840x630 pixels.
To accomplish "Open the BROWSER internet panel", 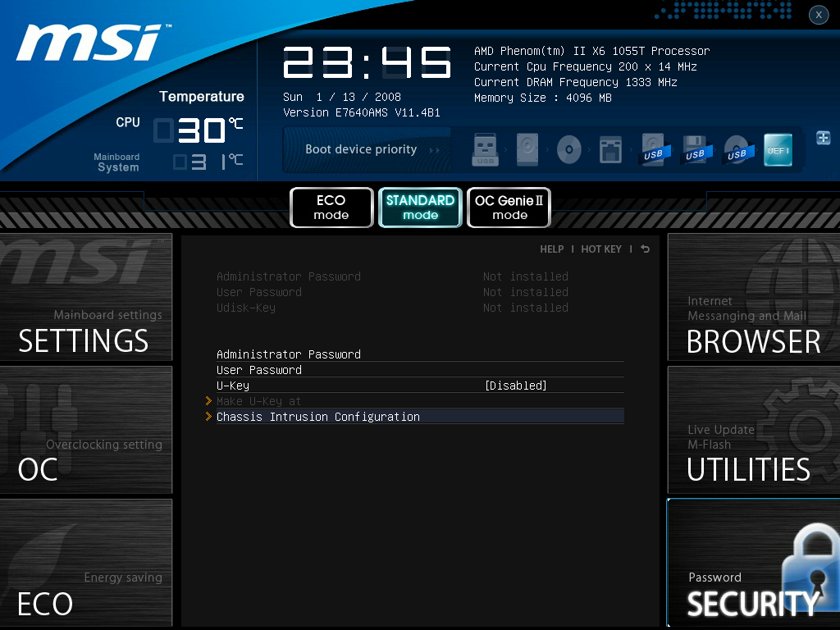I will tap(753, 297).
